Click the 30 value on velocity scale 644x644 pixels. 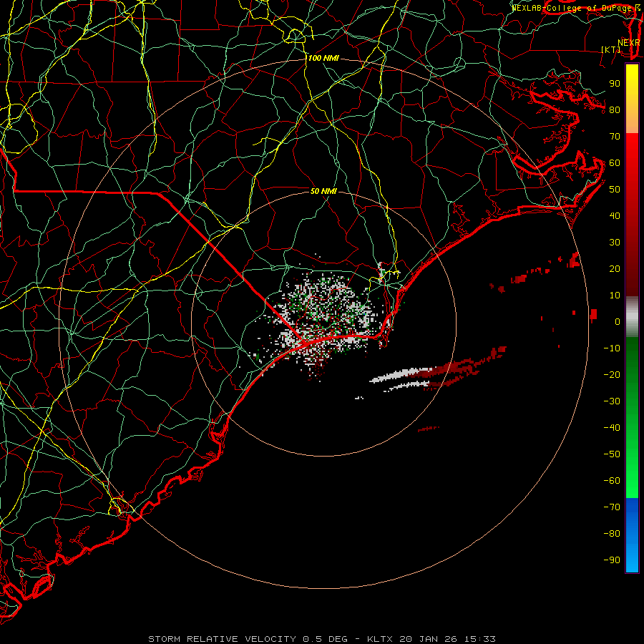pos(615,243)
